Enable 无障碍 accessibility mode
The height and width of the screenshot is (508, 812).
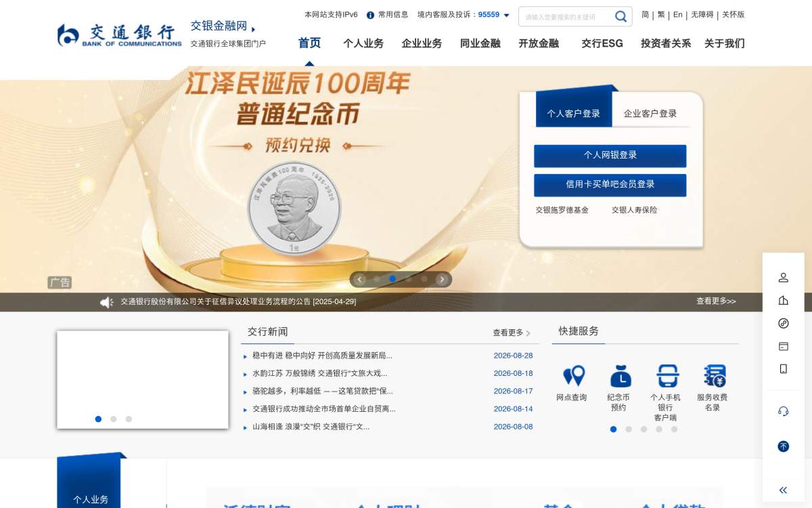[702, 14]
